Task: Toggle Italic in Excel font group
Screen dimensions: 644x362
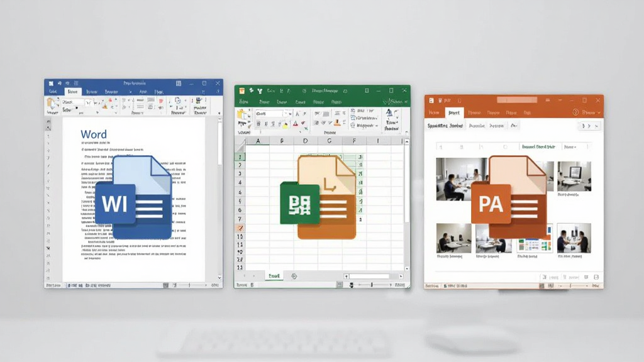Action: [x=266, y=124]
